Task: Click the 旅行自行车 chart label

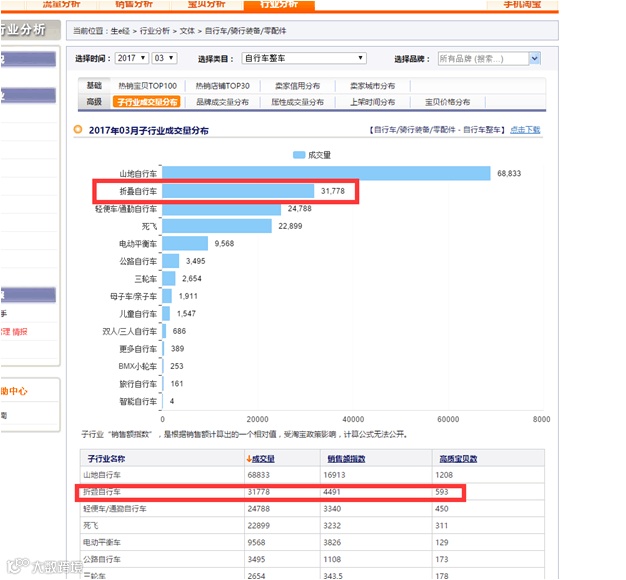Action: point(138,384)
